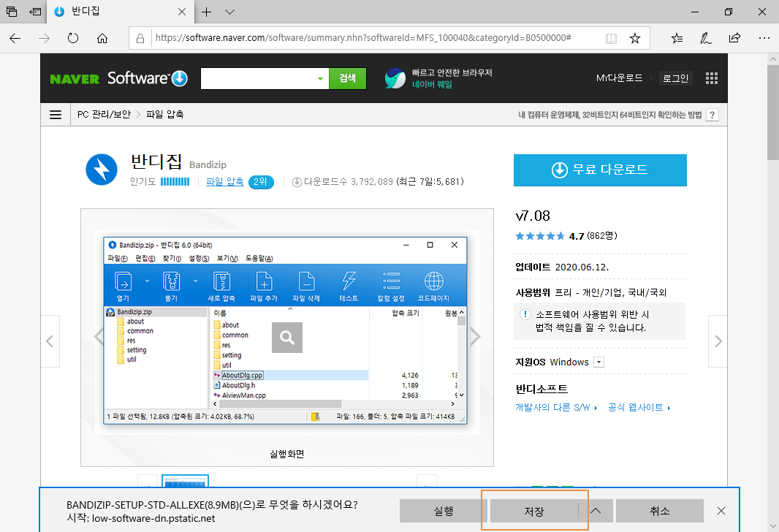Screen dimensions: 779x532
Task: Click the exclamation icon in usage notice
Action: [x=525, y=314]
